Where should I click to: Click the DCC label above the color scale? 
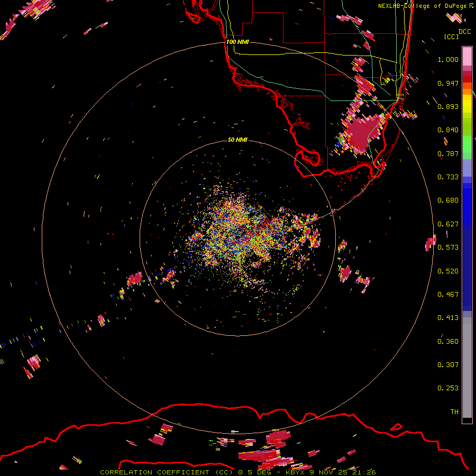click(464, 32)
